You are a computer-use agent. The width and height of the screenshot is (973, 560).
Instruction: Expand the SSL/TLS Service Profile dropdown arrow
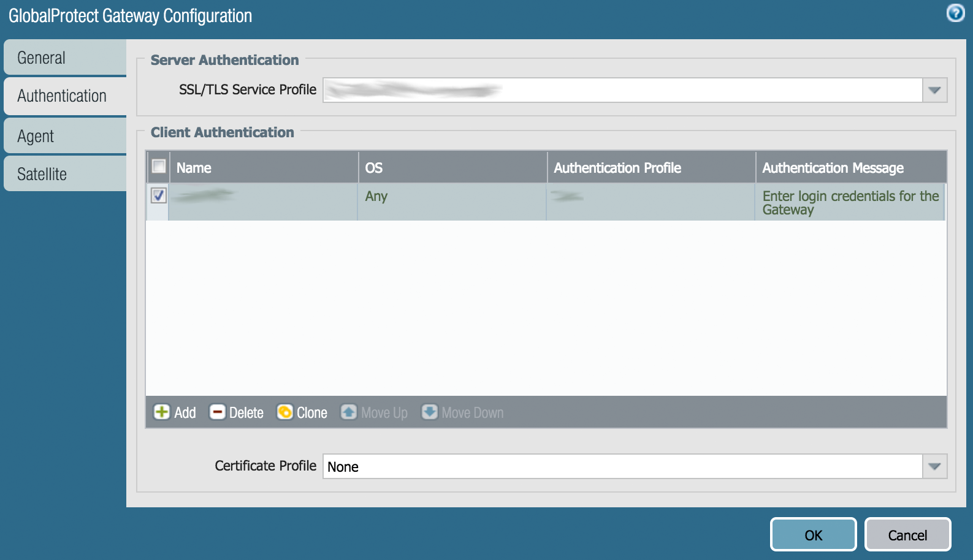click(x=934, y=90)
